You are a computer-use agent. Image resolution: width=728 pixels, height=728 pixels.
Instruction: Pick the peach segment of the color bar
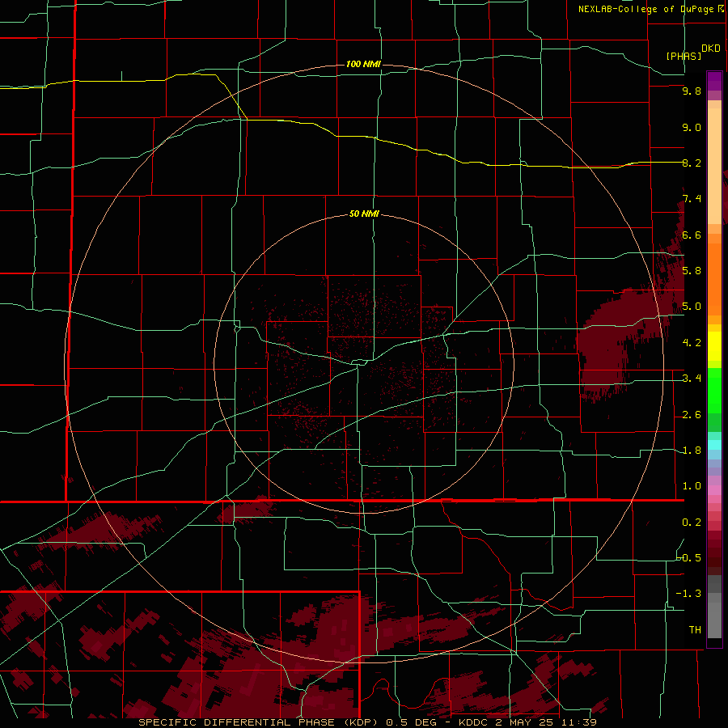click(714, 166)
